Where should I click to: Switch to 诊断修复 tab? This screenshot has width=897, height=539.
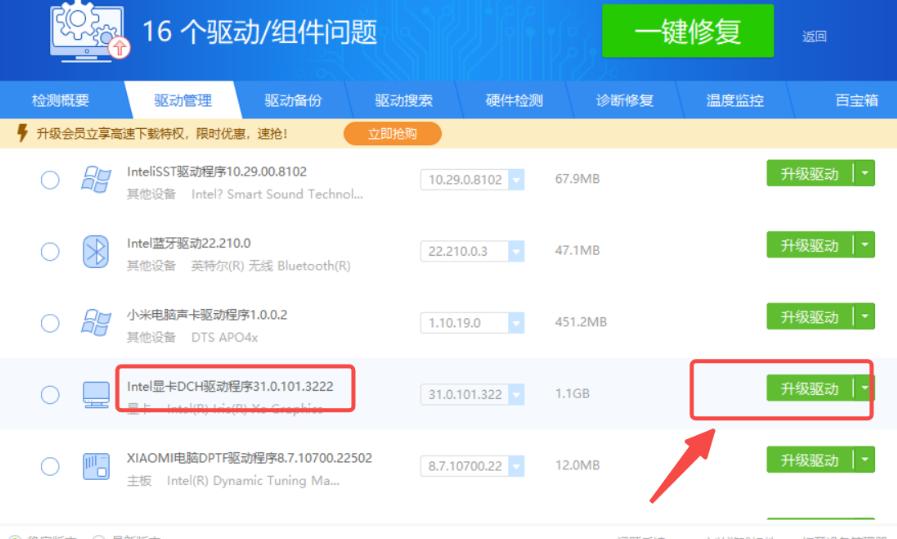point(624,101)
